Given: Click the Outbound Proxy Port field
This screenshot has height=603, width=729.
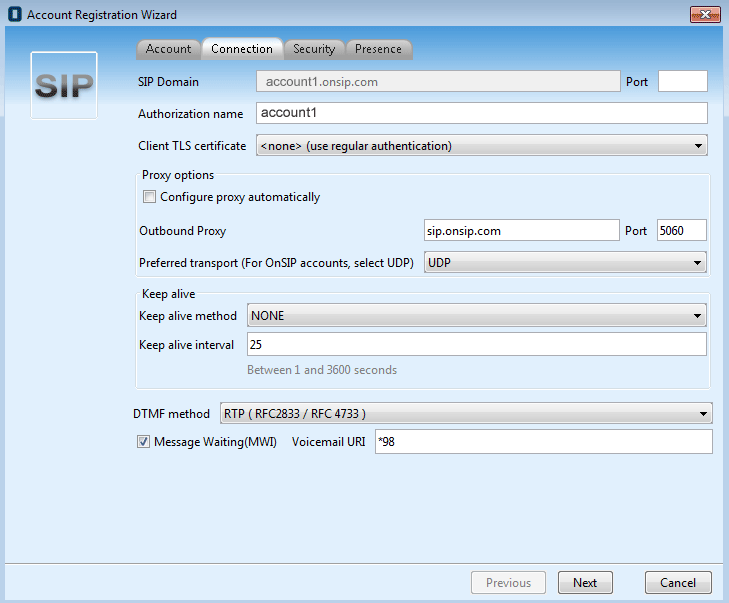Looking at the screenshot, I should pyautogui.click(x=682, y=230).
